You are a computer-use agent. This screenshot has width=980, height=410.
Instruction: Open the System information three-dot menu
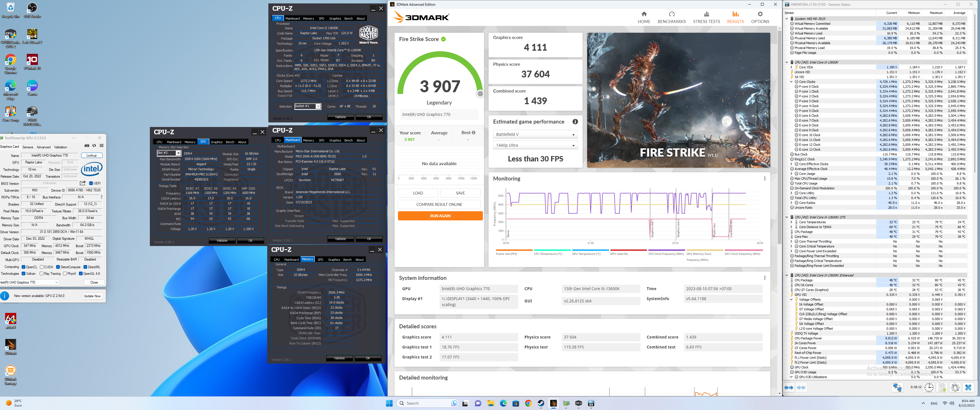(764, 278)
